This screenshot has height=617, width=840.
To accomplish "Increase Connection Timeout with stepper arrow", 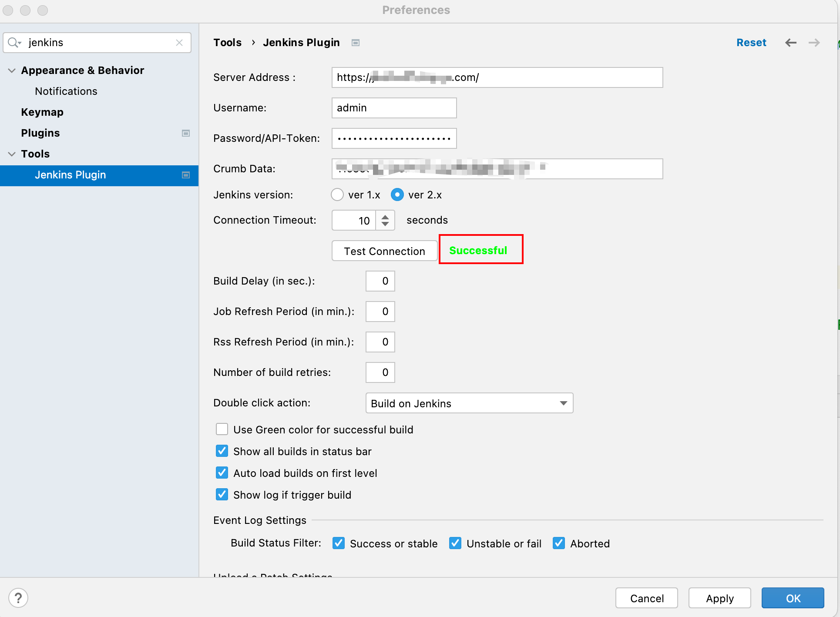I will pyautogui.click(x=385, y=216).
